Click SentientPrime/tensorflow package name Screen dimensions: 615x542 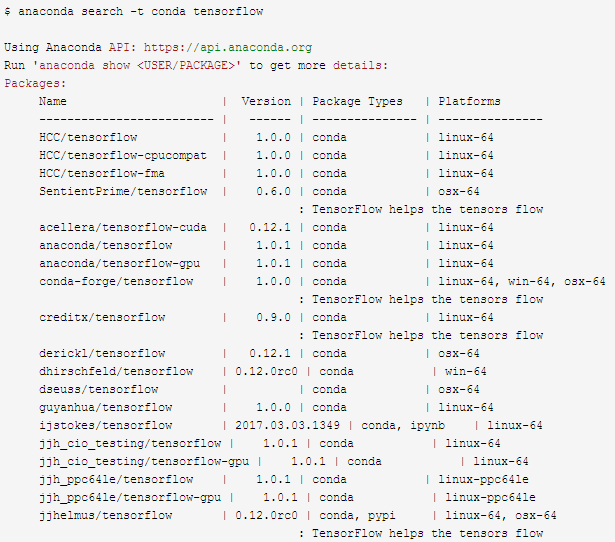(x=123, y=192)
